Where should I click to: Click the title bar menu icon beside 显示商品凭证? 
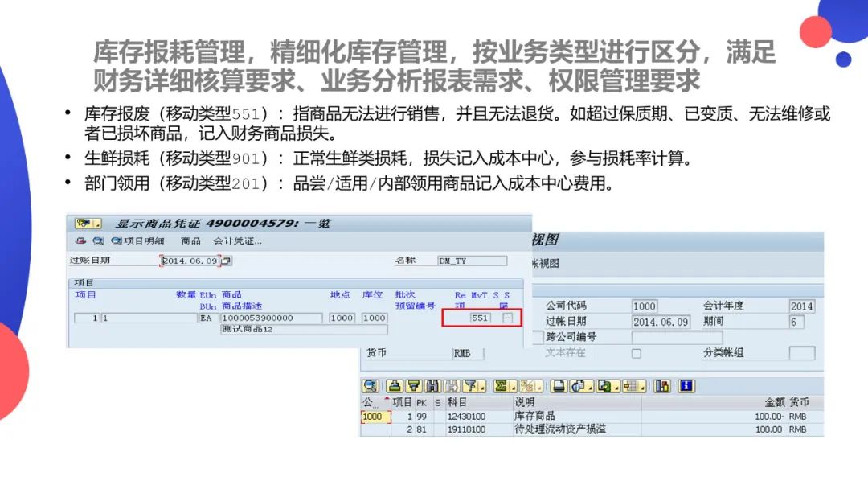point(88,223)
